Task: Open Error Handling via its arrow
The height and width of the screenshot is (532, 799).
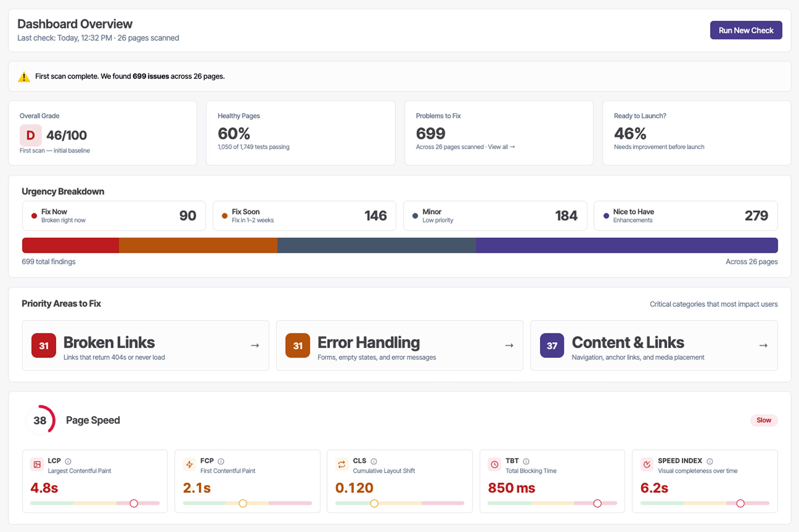Action: click(x=509, y=345)
